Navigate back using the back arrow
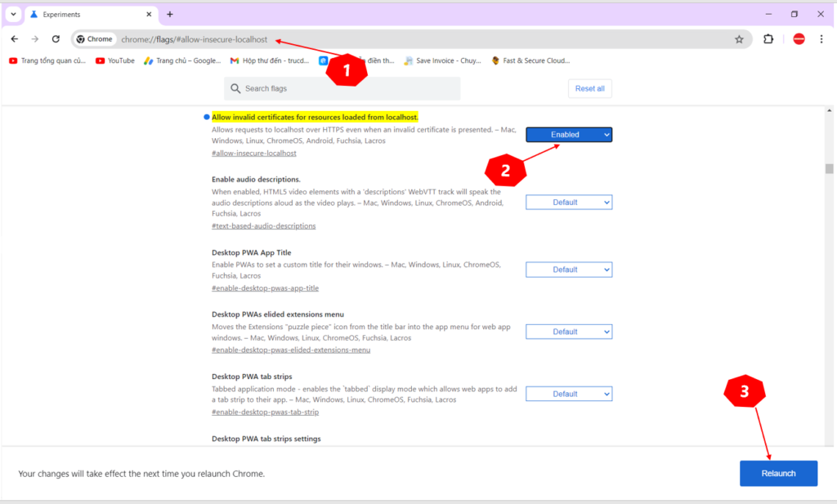Image resolution: width=837 pixels, height=504 pixels. click(14, 38)
